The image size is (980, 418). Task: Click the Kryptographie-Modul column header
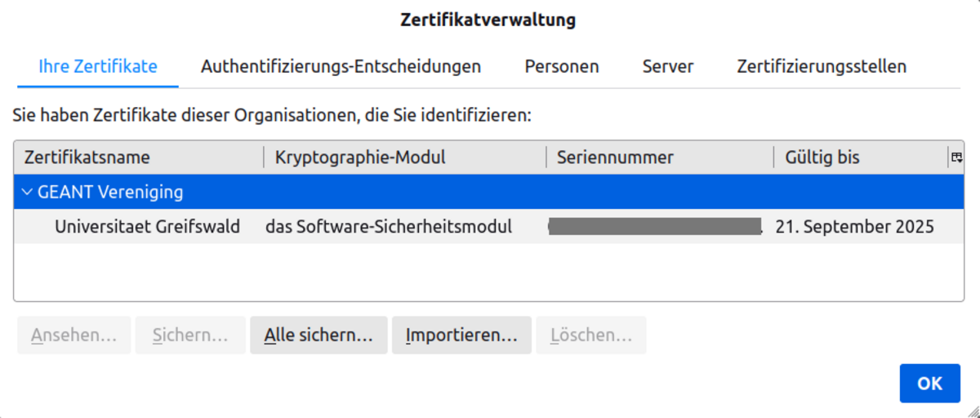[404, 158]
